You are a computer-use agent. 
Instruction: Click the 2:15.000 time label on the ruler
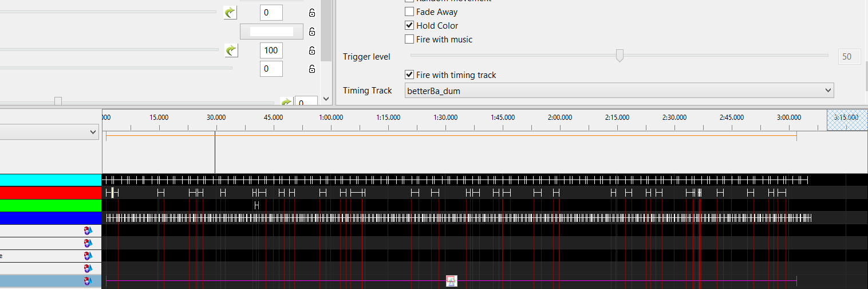pyautogui.click(x=617, y=117)
